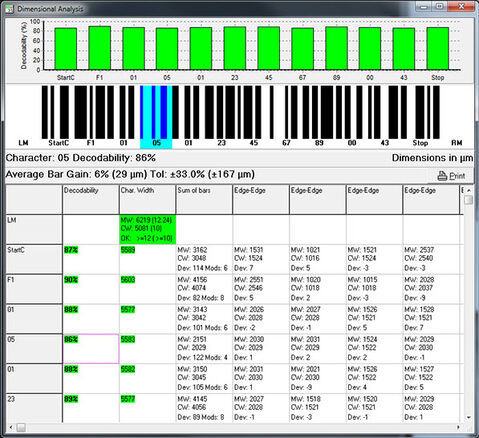Click the RM label under the barcode image
Screen dimensions: 479x438
tap(457, 143)
